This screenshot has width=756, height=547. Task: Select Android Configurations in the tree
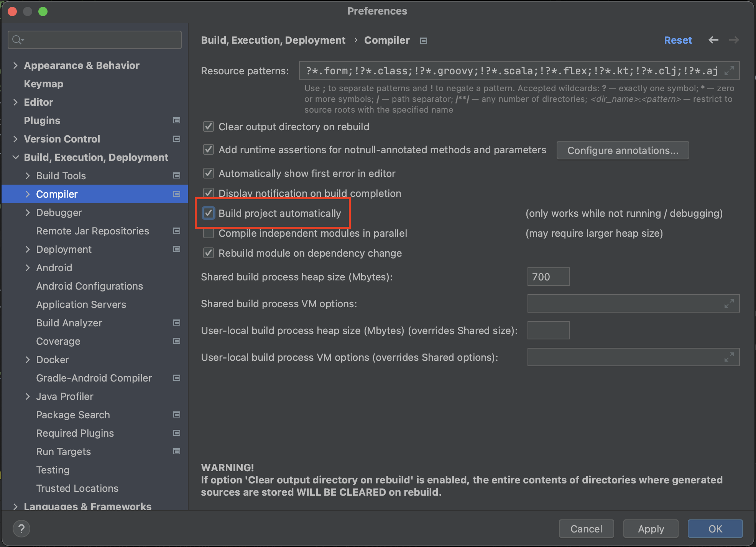pyautogui.click(x=90, y=286)
